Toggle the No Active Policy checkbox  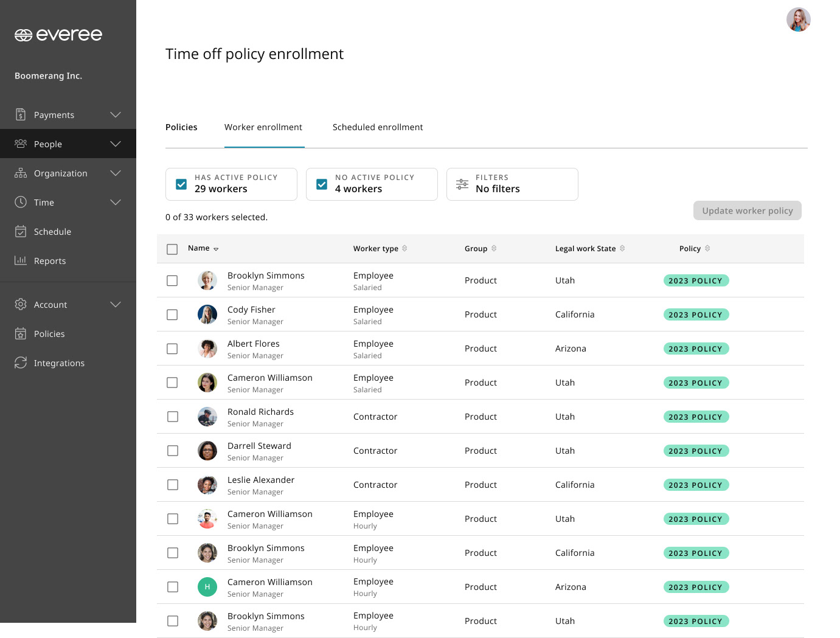[322, 184]
